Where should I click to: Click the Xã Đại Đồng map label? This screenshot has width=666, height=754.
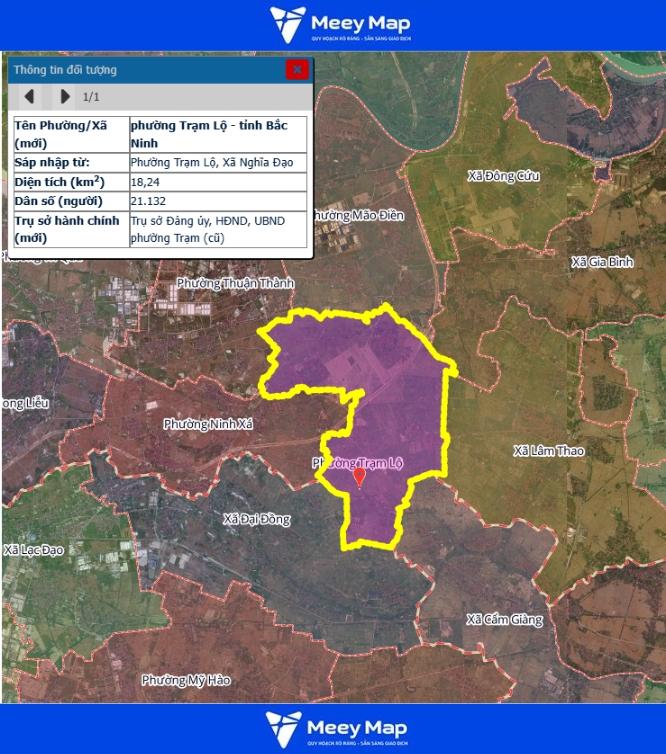pyautogui.click(x=257, y=519)
